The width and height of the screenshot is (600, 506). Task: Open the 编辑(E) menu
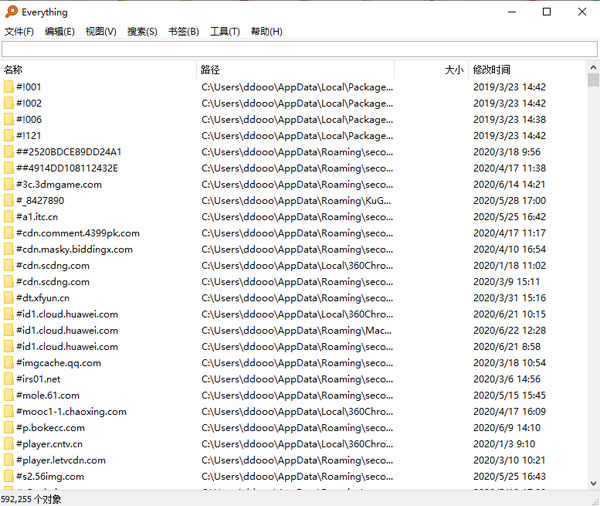click(x=59, y=31)
